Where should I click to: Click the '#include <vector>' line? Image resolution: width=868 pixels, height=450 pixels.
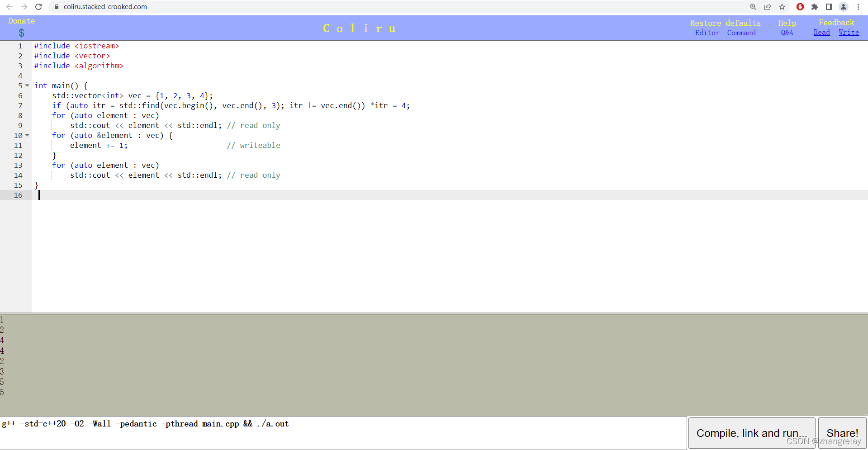(x=72, y=56)
